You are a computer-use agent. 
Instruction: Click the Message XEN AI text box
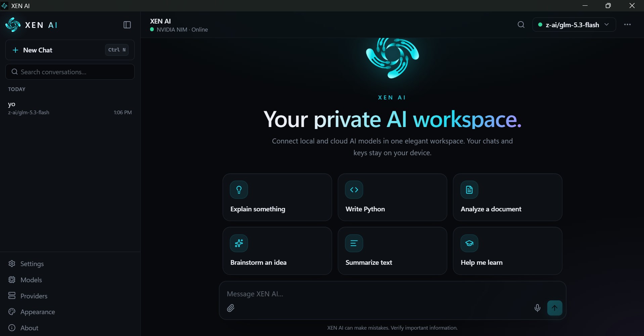pos(392,294)
